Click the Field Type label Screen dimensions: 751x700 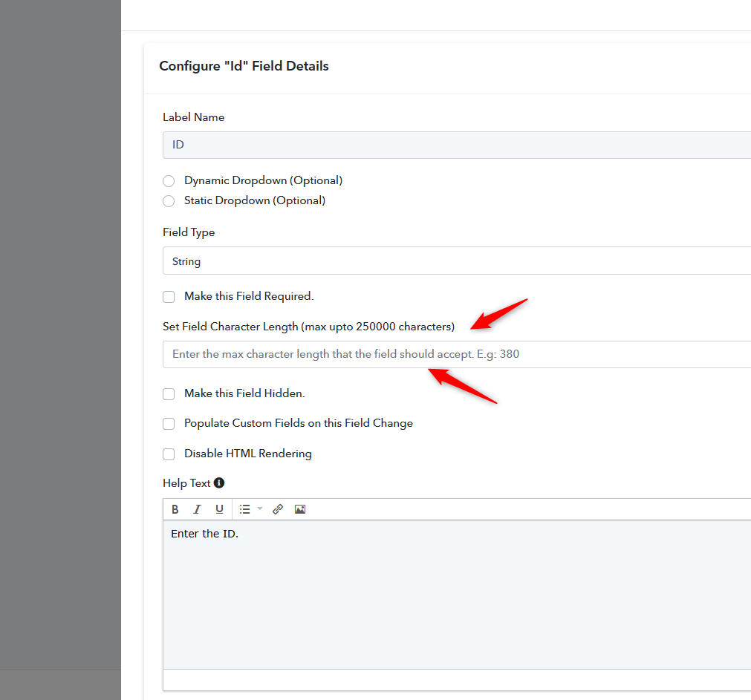(x=189, y=232)
